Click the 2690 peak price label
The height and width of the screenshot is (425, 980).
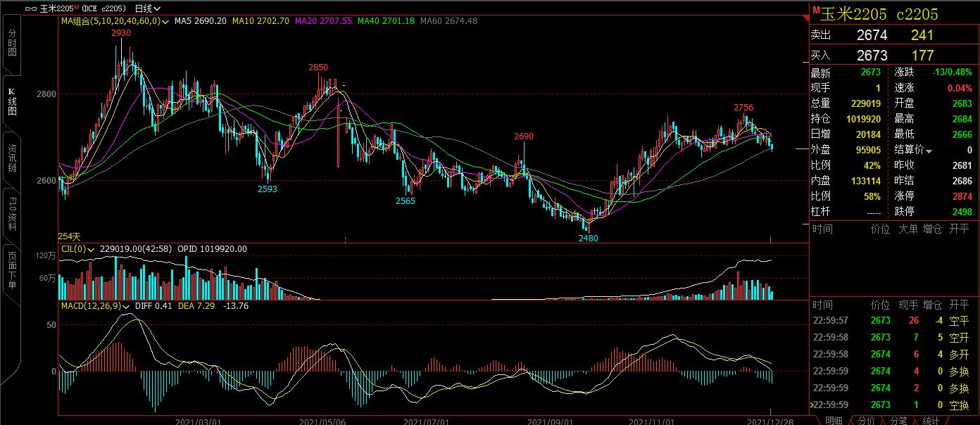click(x=524, y=137)
